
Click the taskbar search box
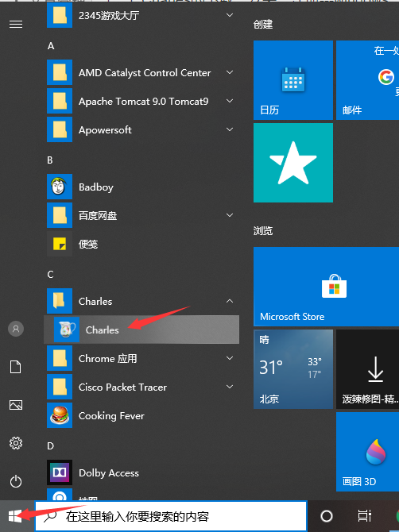pyautogui.click(x=171, y=516)
